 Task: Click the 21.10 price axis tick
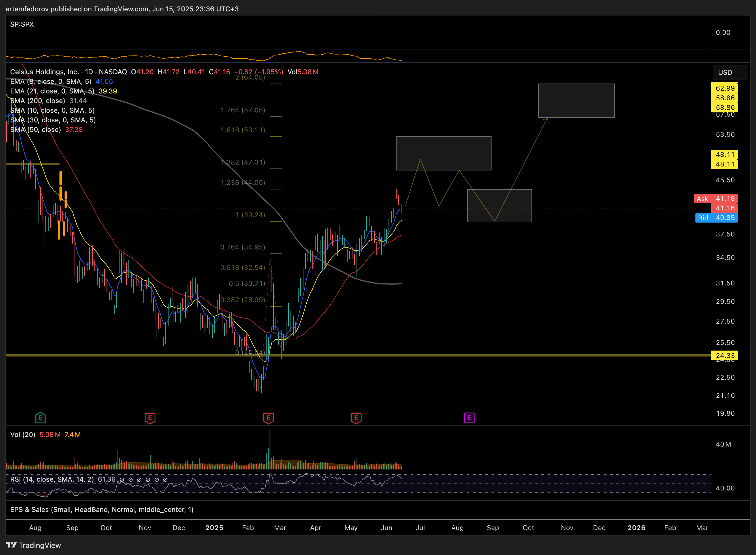pyautogui.click(x=725, y=395)
